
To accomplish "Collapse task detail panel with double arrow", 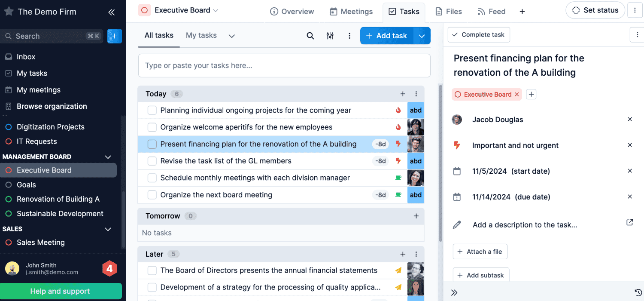I will pos(454,292).
